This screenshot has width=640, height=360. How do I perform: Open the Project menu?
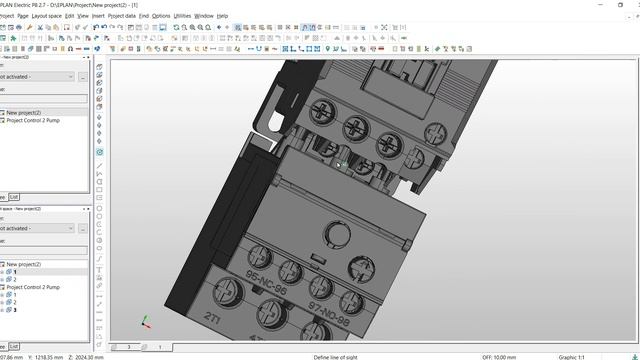pyautogui.click(x=7, y=16)
